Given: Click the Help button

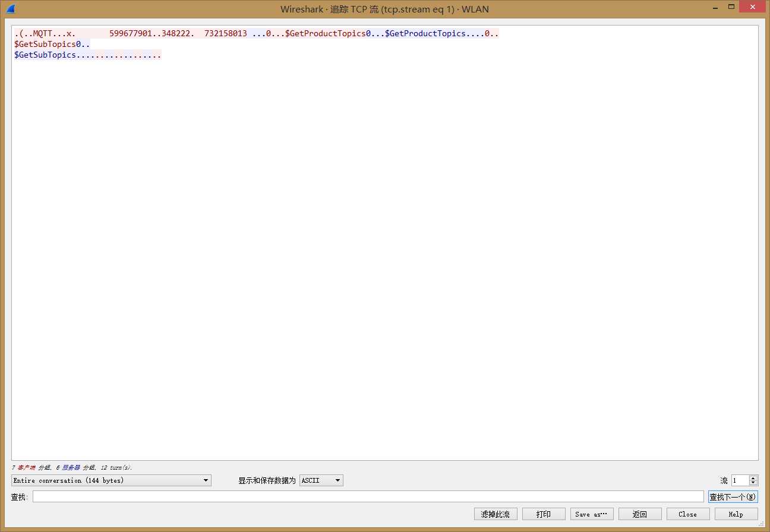Looking at the screenshot, I should [x=736, y=514].
